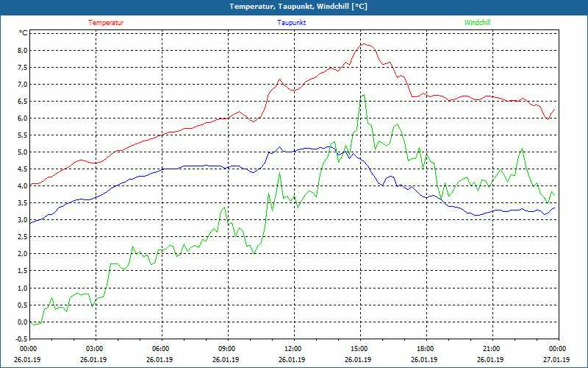Click the 4,5 y-axis value
Screen dimensions: 588x368
pos(24,169)
